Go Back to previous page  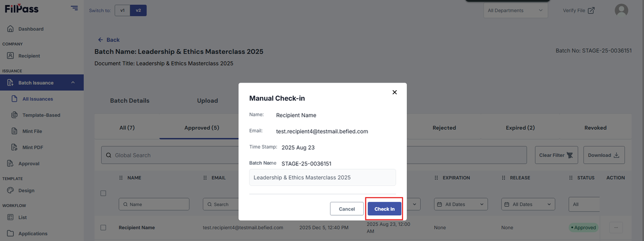pos(108,40)
